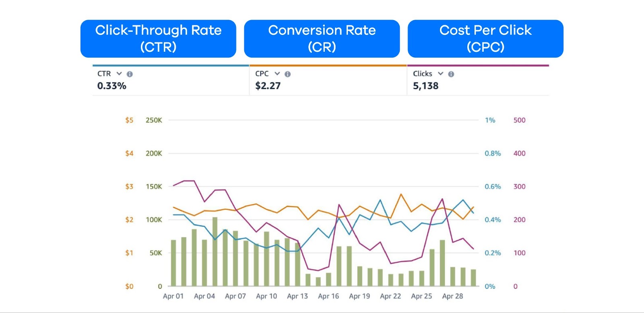Click the magenta Clicks trend line on chart
The height and width of the screenshot is (313, 644).
pyautogui.click(x=189, y=181)
